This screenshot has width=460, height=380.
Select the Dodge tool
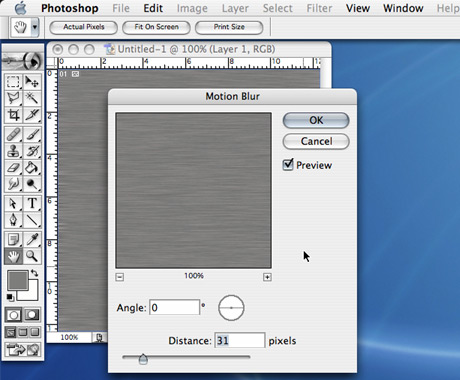[x=32, y=184]
